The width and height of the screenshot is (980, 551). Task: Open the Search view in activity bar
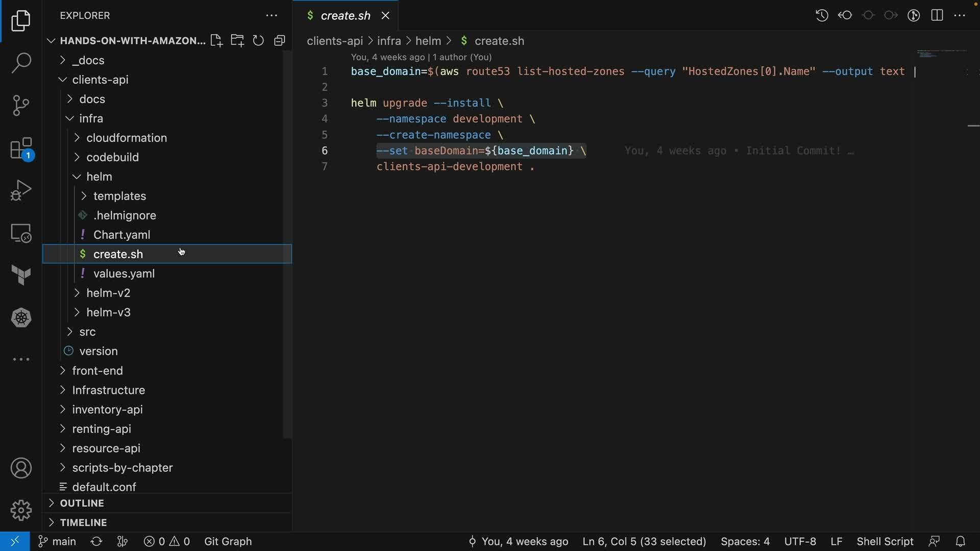21,63
